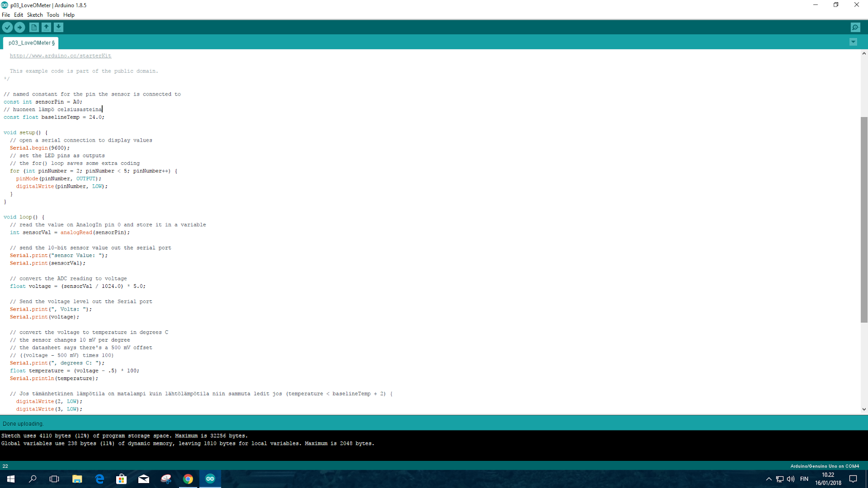Click the line number 22 in status bar
This screenshot has height=488, width=868.
[5, 466]
